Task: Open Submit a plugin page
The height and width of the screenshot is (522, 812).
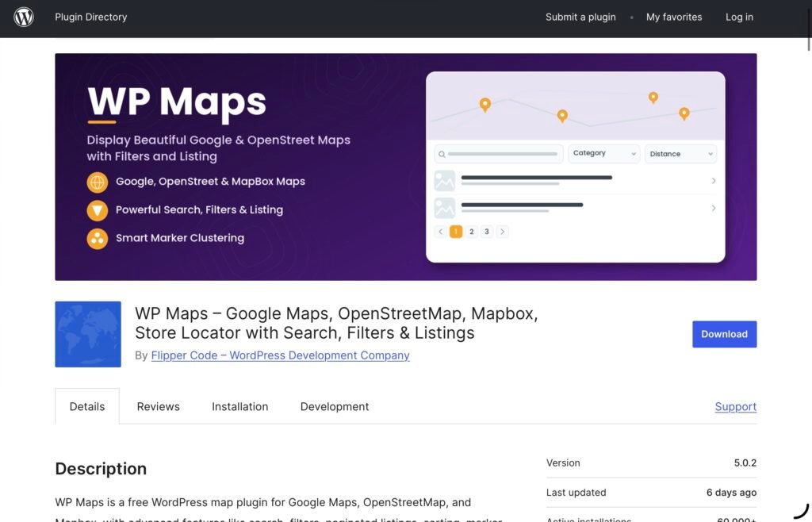Action: click(580, 17)
